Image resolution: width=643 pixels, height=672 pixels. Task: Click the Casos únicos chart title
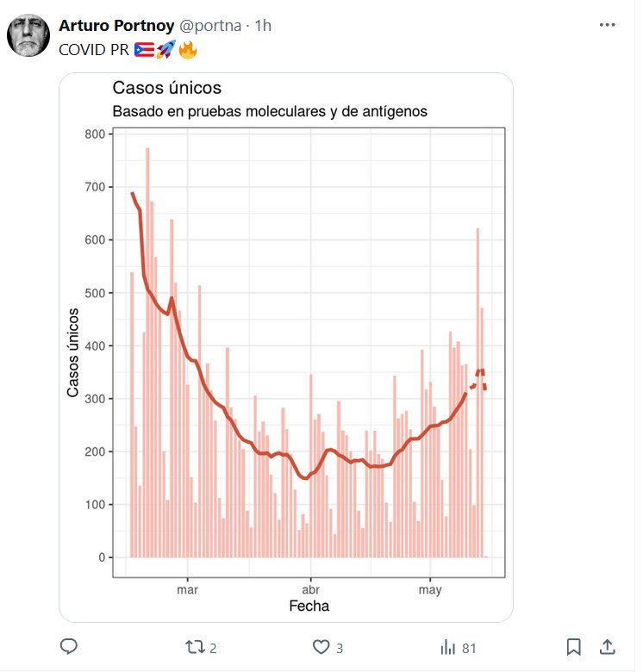pos(167,88)
